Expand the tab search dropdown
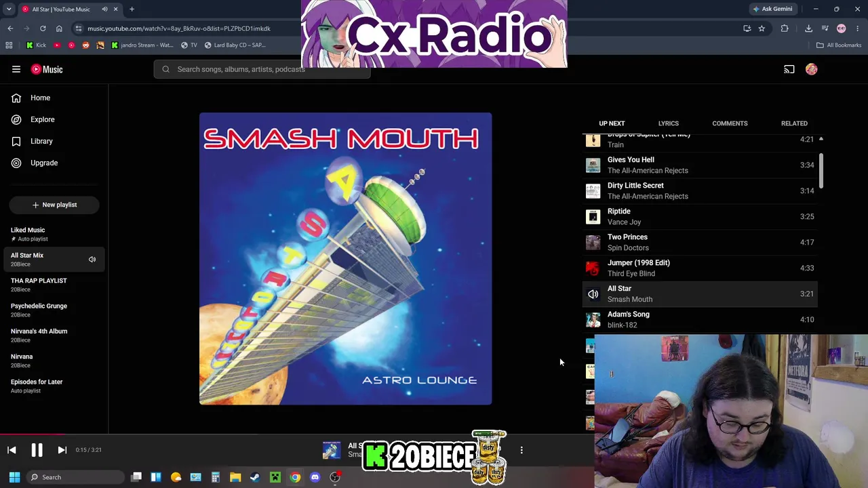The height and width of the screenshot is (488, 868). tap(9, 9)
